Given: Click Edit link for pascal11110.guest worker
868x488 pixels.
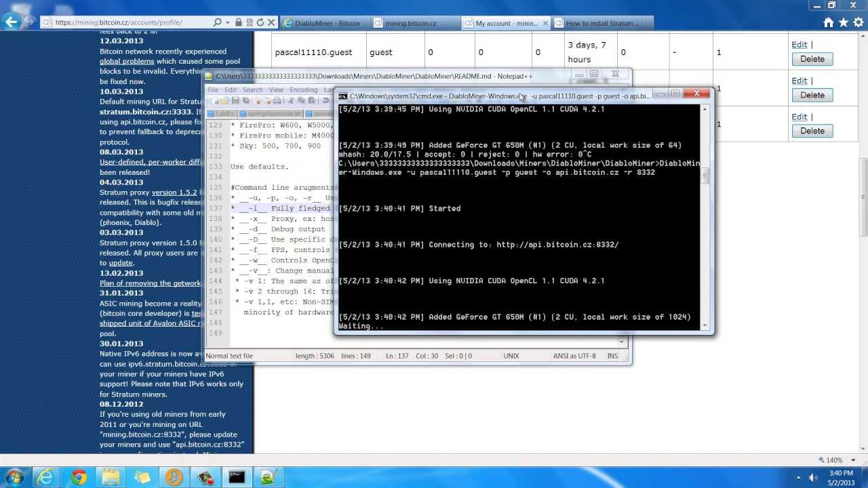Looking at the screenshot, I should pos(799,45).
